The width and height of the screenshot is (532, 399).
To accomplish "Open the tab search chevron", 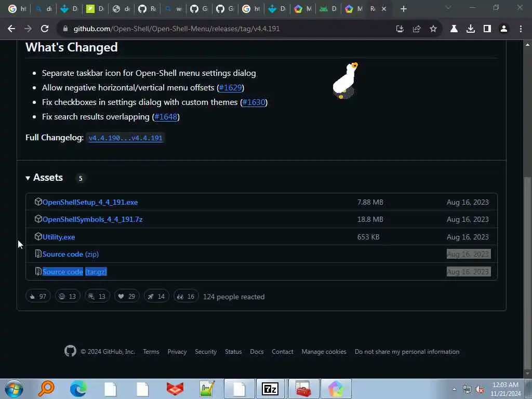I will pos(448,7).
